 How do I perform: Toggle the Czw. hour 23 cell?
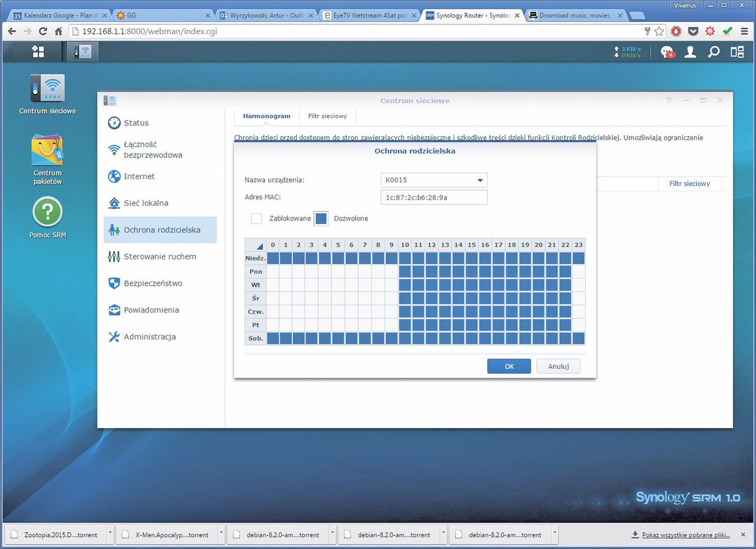pyautogui.click(x=578, y=311)
